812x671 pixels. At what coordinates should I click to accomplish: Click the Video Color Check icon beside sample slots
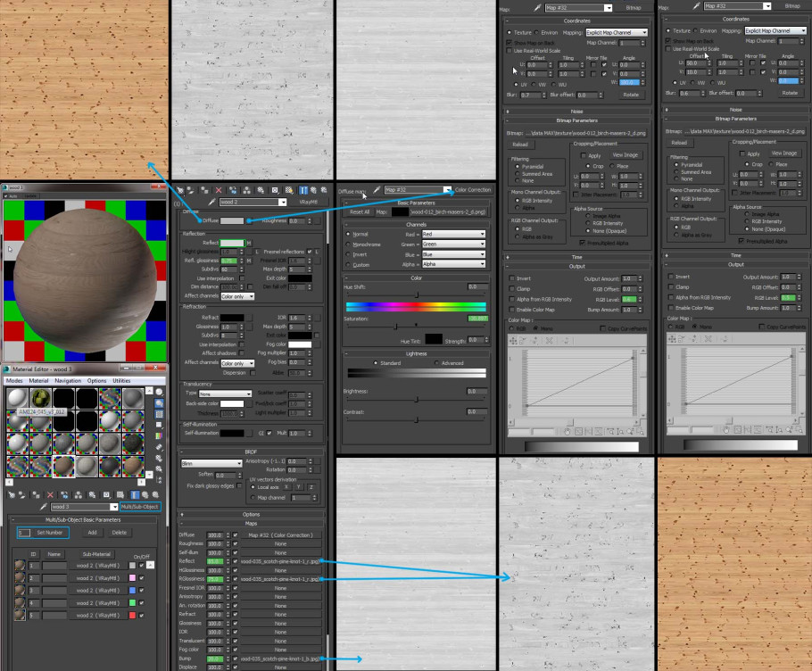159,436
